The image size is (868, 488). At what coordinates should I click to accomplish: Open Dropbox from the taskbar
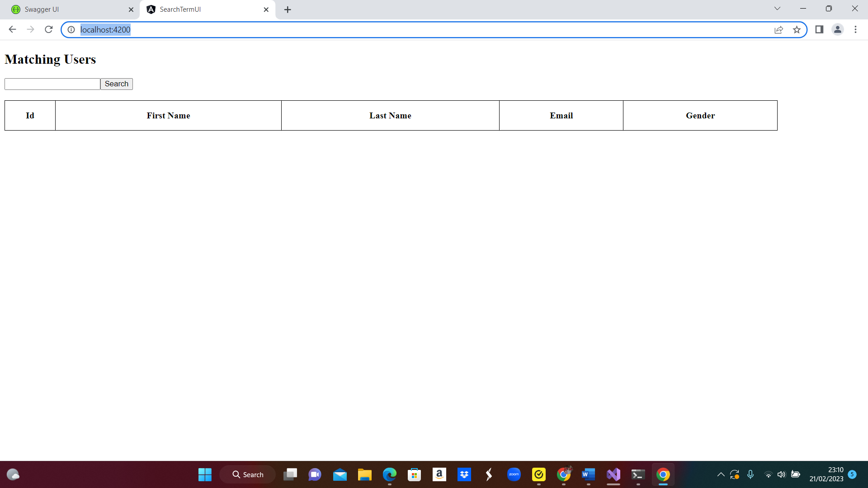click(x=464, y=474)
